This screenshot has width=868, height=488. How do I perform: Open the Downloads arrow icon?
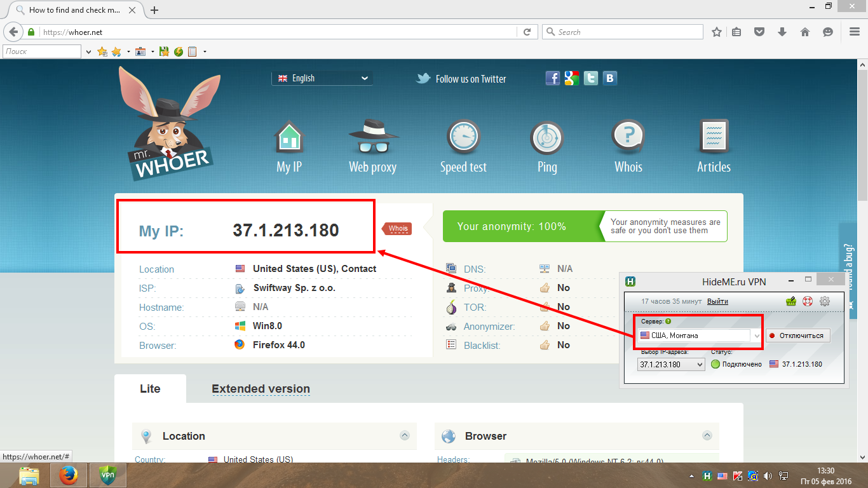coord(782,32)
